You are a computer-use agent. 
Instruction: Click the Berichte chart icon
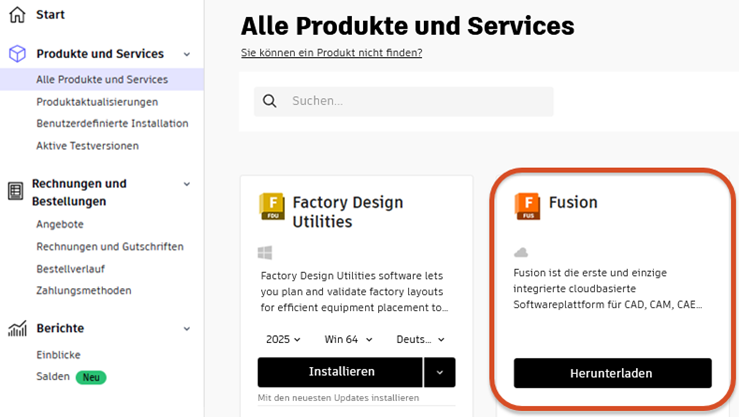[x=16, y=328]
